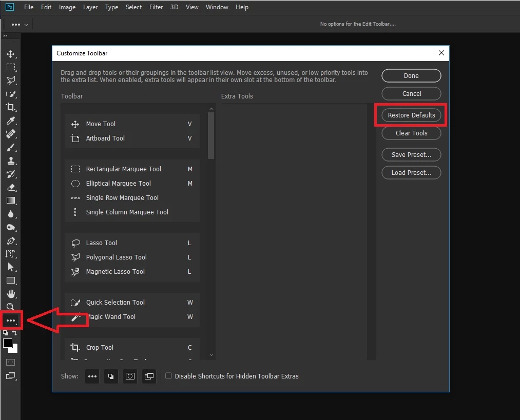Screen dimensions: 520x420
Task: Open the Help menu
Action: 242,7
